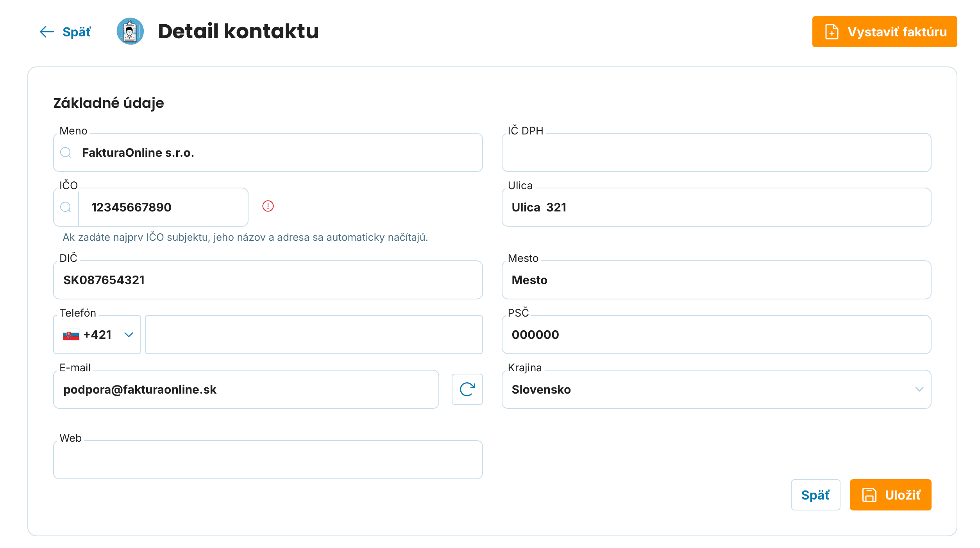Click into the empty Web field

click(268, 460)
